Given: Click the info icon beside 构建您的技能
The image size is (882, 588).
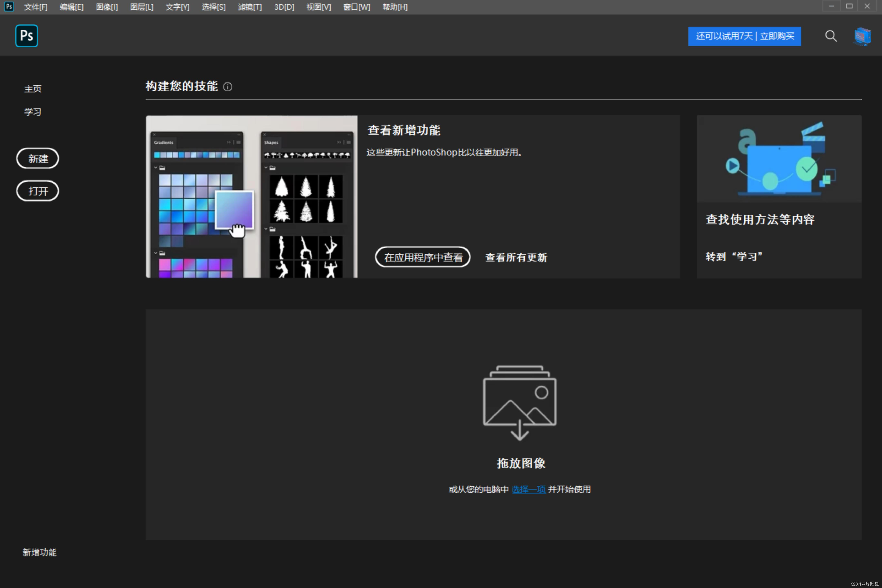Looking at the screenshot, I should pos(228,87).
